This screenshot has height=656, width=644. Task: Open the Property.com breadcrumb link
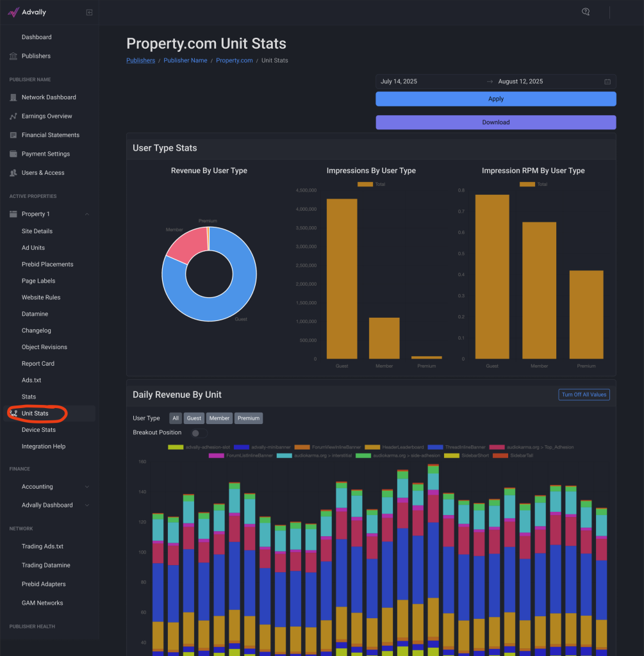(235, 61)
